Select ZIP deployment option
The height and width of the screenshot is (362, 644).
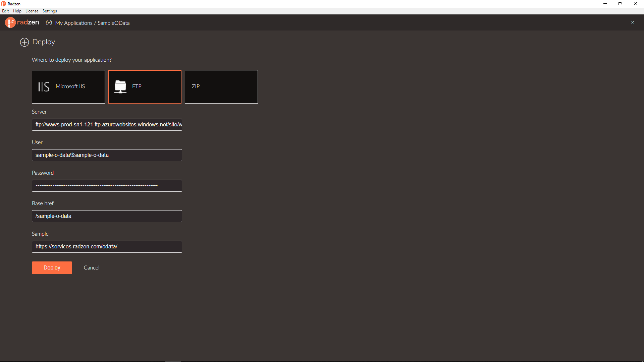(x=221, y=87)
